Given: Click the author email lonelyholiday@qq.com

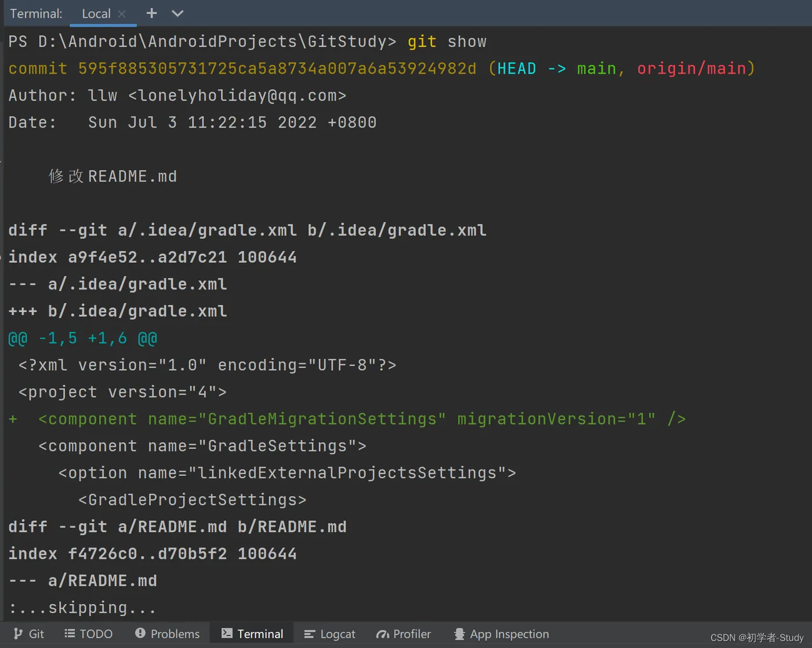Looking at the screenshot, I should [237, 96].
